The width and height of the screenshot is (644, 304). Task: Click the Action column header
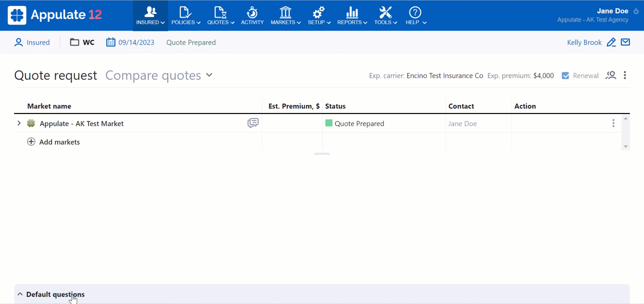click(525, 106)
